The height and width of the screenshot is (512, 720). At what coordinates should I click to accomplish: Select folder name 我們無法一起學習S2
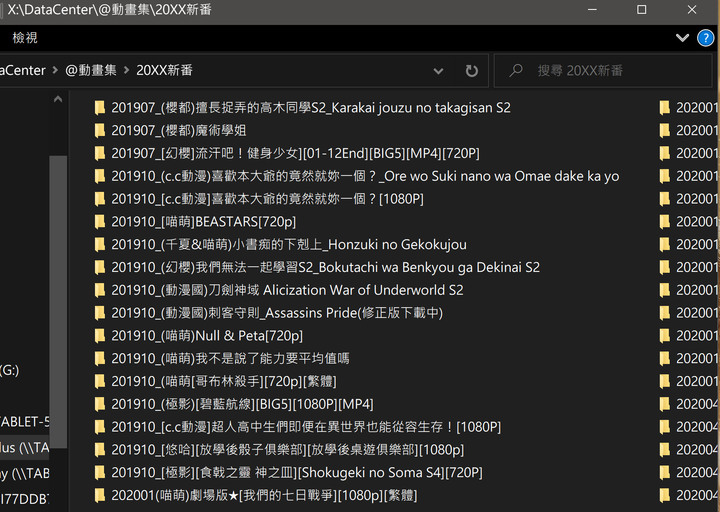click(326, 267)
